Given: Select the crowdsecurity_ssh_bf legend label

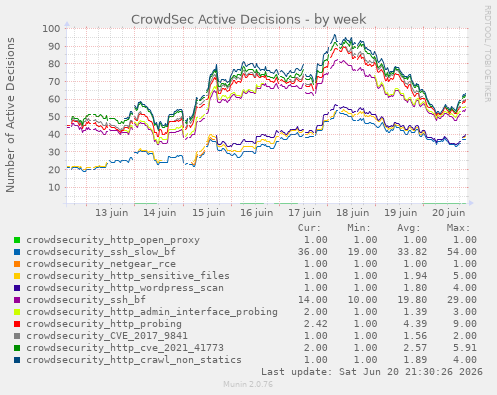Looking at the screenshot, I should 86,300.
